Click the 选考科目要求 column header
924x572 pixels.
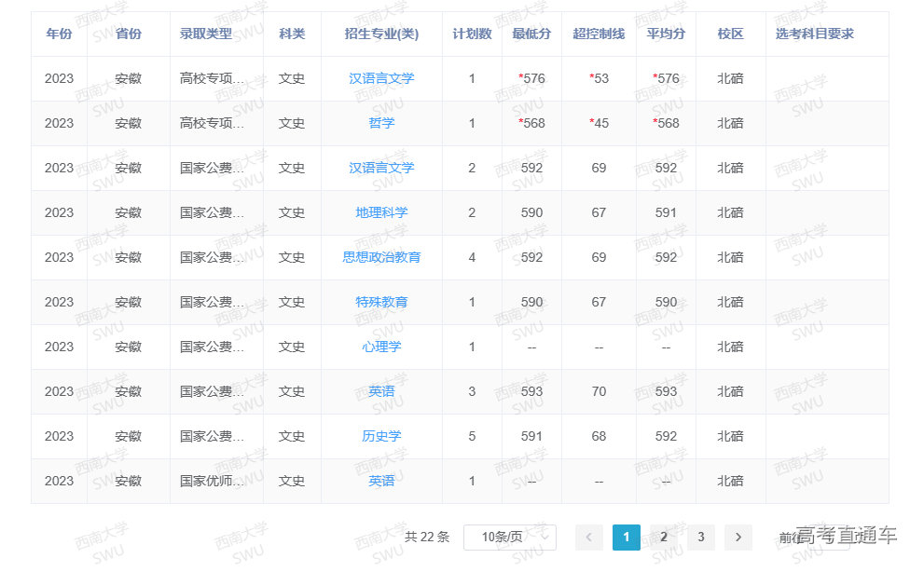tap(814, 34)
